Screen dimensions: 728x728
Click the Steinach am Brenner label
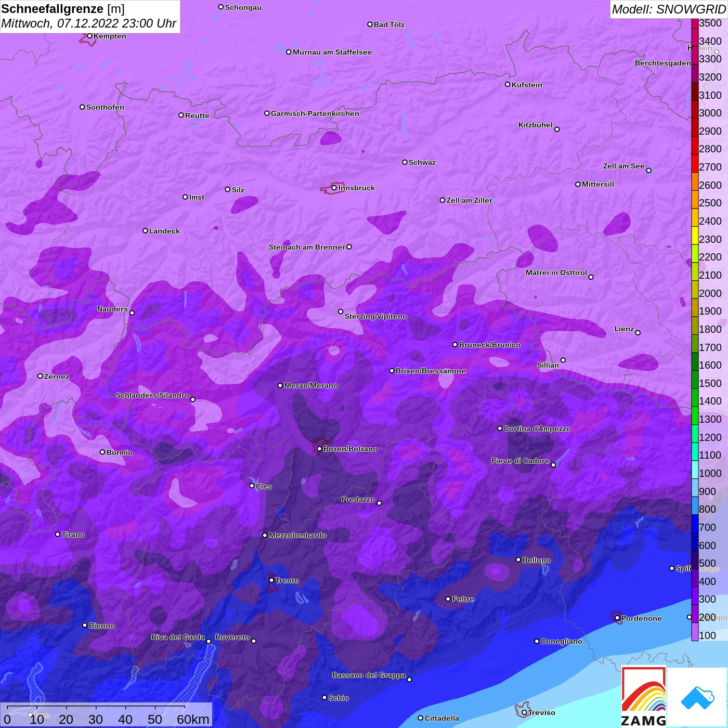click(307, 247)
